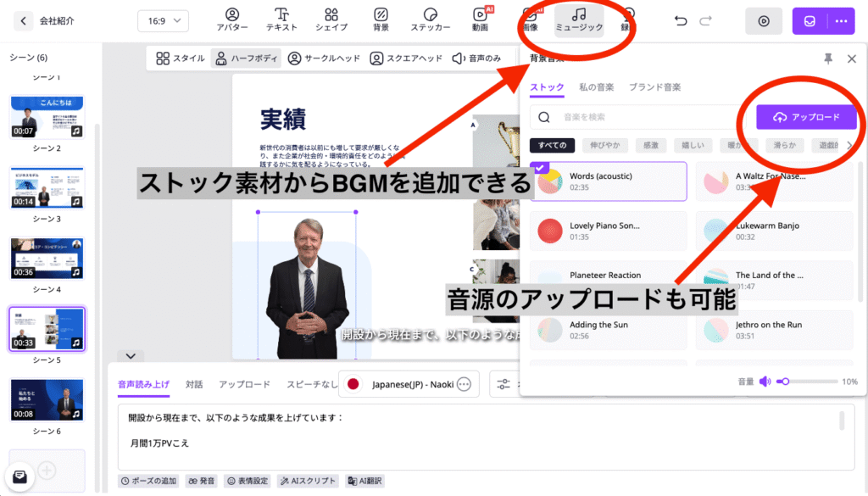
Task: Click the preview play button
Action: tap(764, 21)
